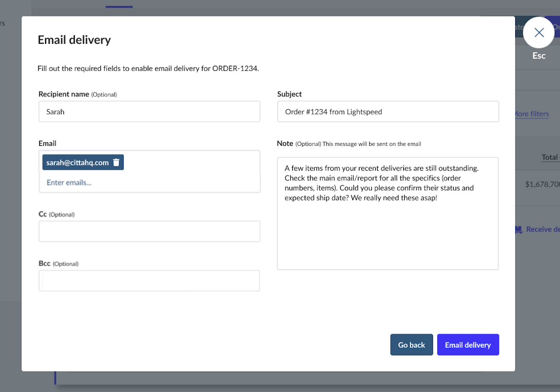
Task: Select the subject text Order #1234 from Lightspeed
Action: (x=334, y=111)
